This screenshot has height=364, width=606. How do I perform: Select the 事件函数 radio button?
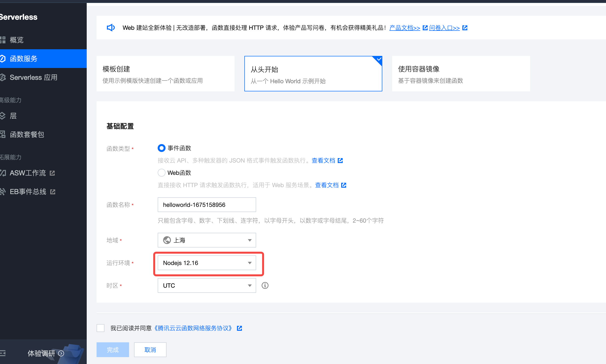pyautogui.click(x=161, y=148)
